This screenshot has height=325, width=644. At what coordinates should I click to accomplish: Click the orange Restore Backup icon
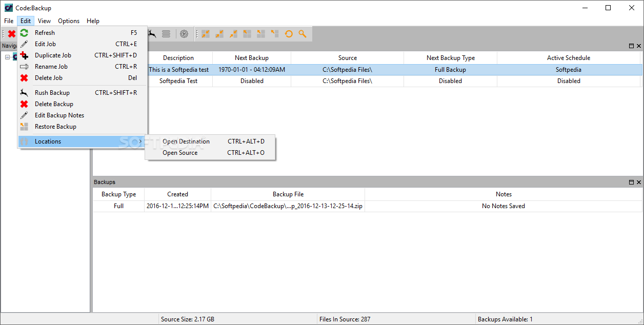coord(24,127)
